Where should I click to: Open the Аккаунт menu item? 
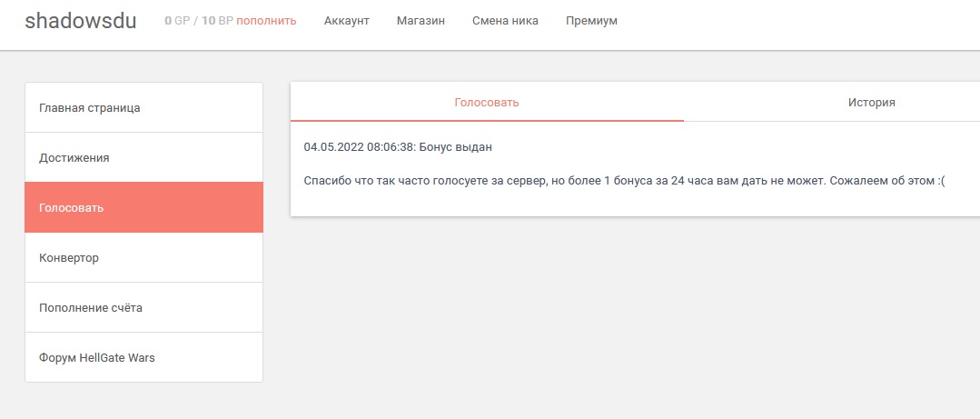coord(347,21)
